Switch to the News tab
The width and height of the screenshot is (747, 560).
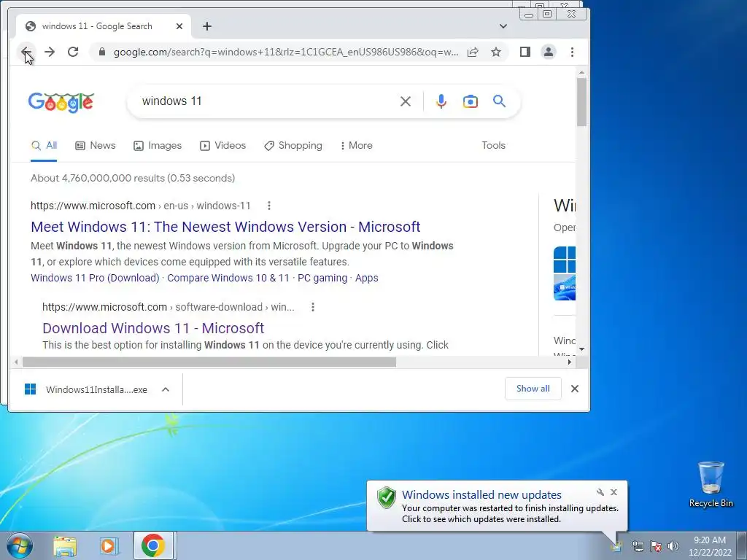[96, 146]
